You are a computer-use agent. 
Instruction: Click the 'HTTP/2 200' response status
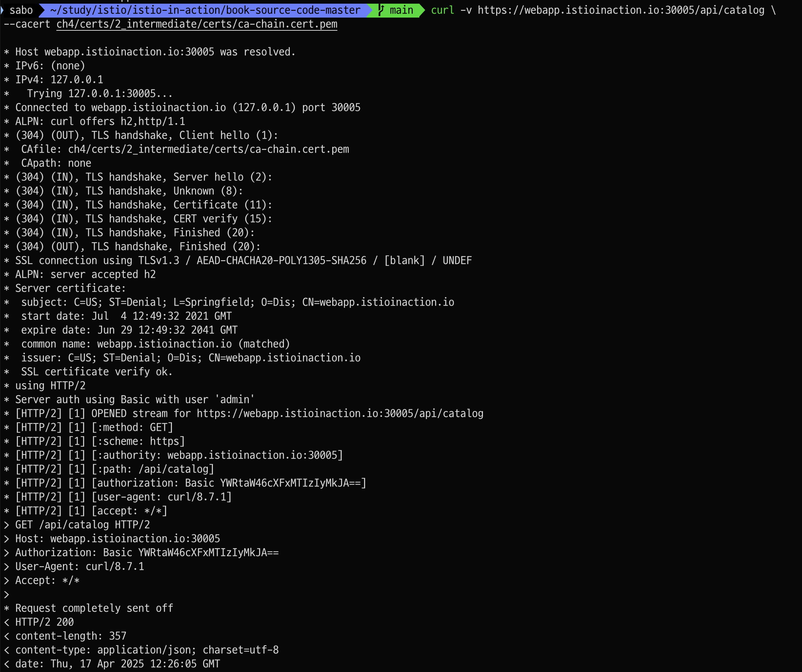pyautogui.click(x=44, y=622)
